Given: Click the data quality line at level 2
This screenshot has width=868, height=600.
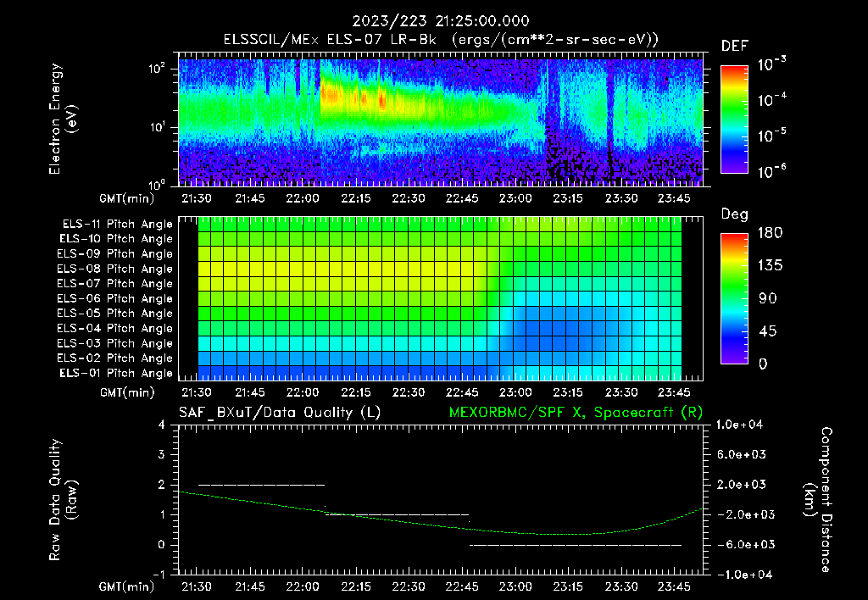Looking at the screenshot, I should (261, 485).
